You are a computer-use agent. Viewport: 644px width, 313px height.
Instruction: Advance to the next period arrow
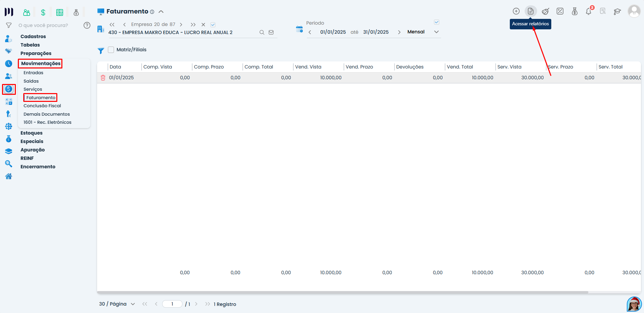(399, 32)
